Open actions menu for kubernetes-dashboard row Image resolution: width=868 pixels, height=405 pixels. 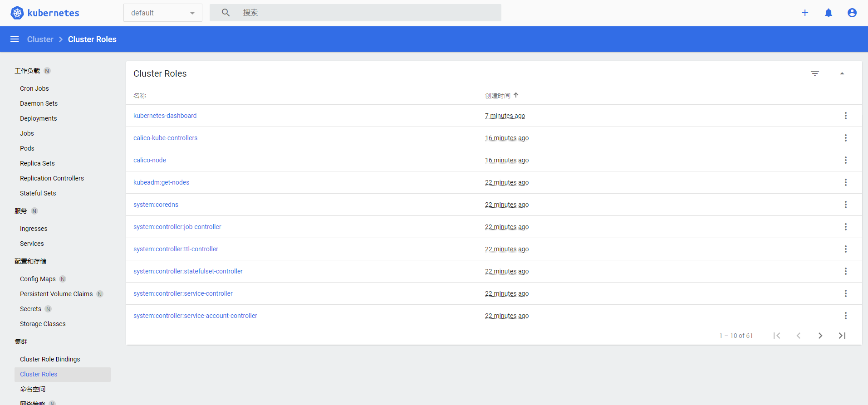click(846, 116)
